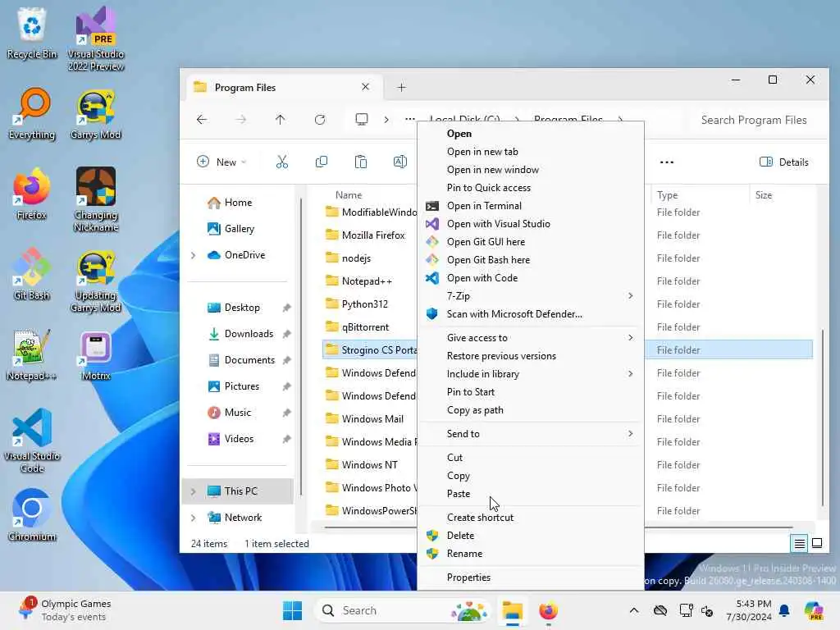Launch Visual Studio Code from desktop
The width and height of the screenshot is (840, 630).
(x=32, y=441)
